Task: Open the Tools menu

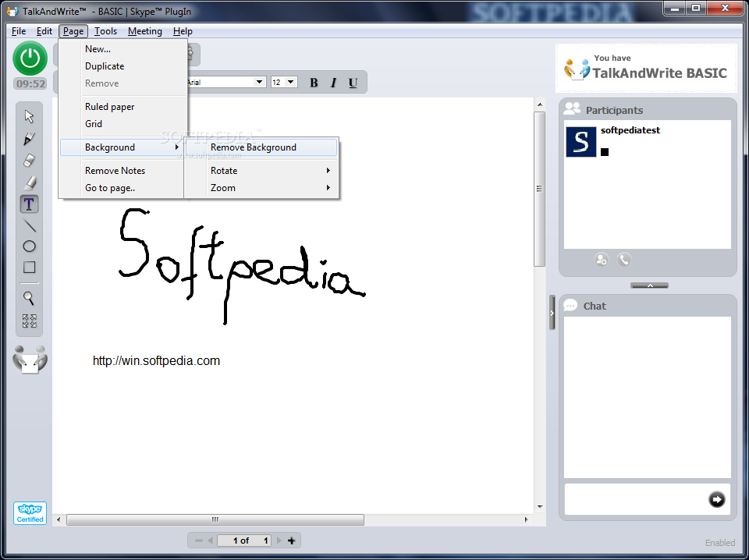Action: (105, 31)
